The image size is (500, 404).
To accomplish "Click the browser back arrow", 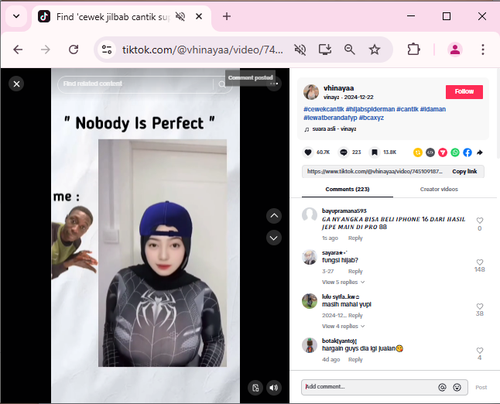I will click(18, 50).
